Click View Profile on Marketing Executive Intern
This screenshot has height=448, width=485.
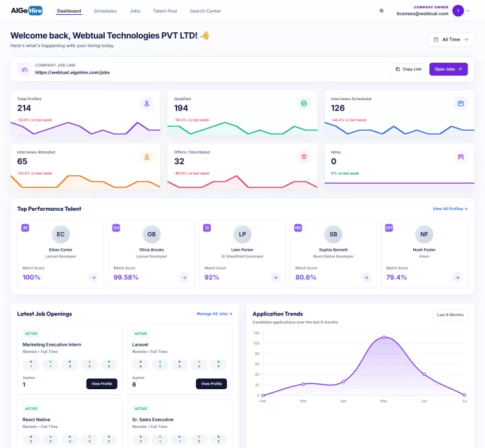(x=102, y=384)
